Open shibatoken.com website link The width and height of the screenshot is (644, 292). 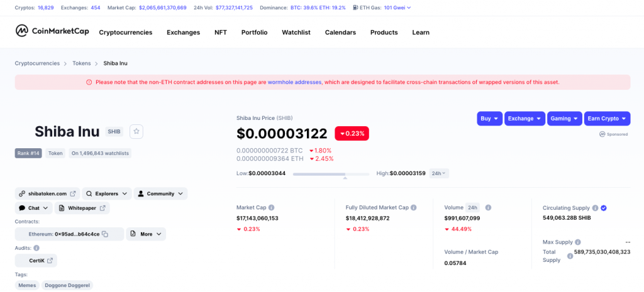[46, 193]
